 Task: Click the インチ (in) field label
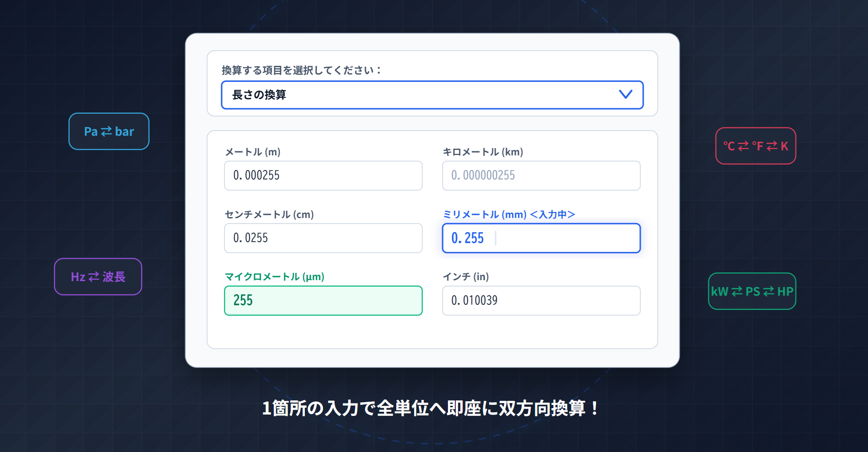tap(466, 277)
